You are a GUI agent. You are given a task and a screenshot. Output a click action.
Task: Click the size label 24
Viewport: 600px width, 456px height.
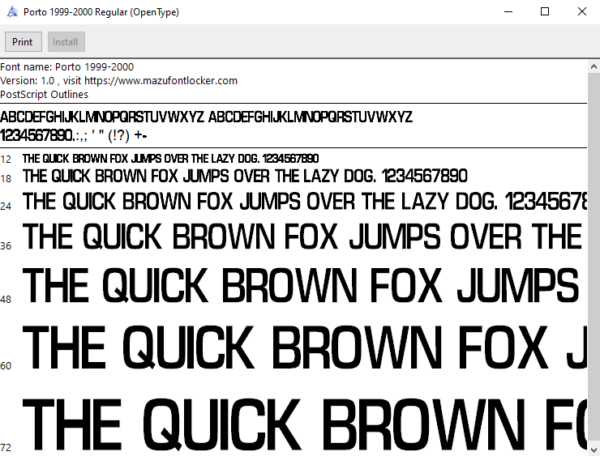(x=6, y=206)
